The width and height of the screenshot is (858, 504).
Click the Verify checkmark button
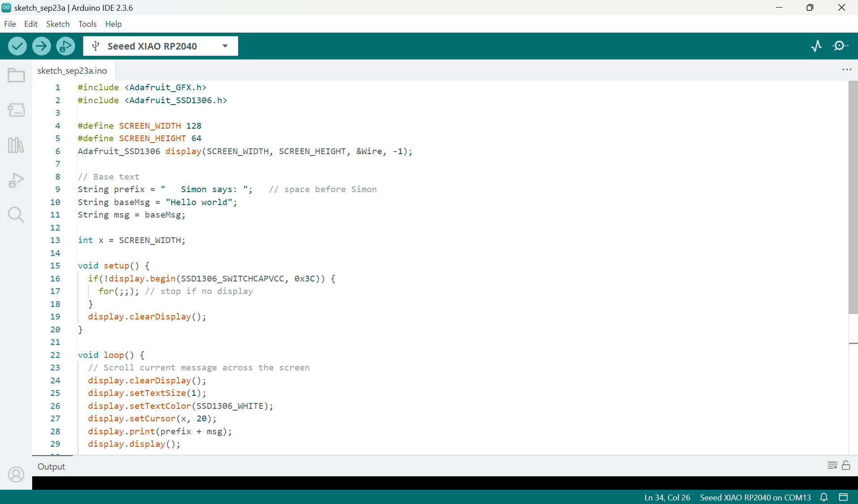(x=17, y=46)
